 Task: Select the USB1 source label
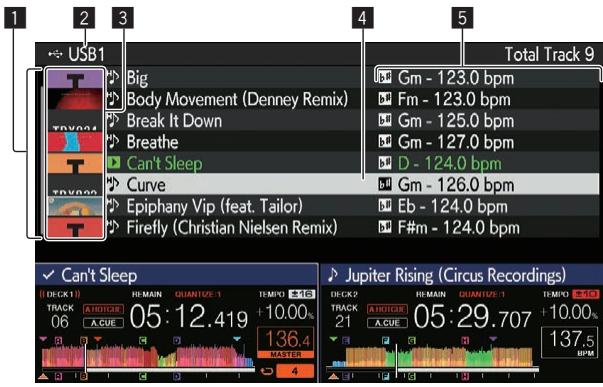click(x=87, y=54)
